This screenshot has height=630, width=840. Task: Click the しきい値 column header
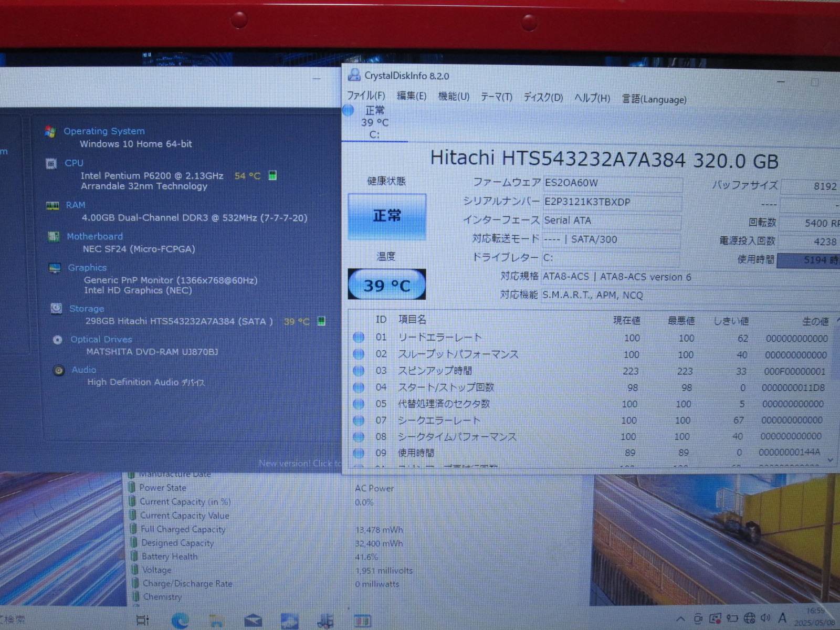click(731, 321)
